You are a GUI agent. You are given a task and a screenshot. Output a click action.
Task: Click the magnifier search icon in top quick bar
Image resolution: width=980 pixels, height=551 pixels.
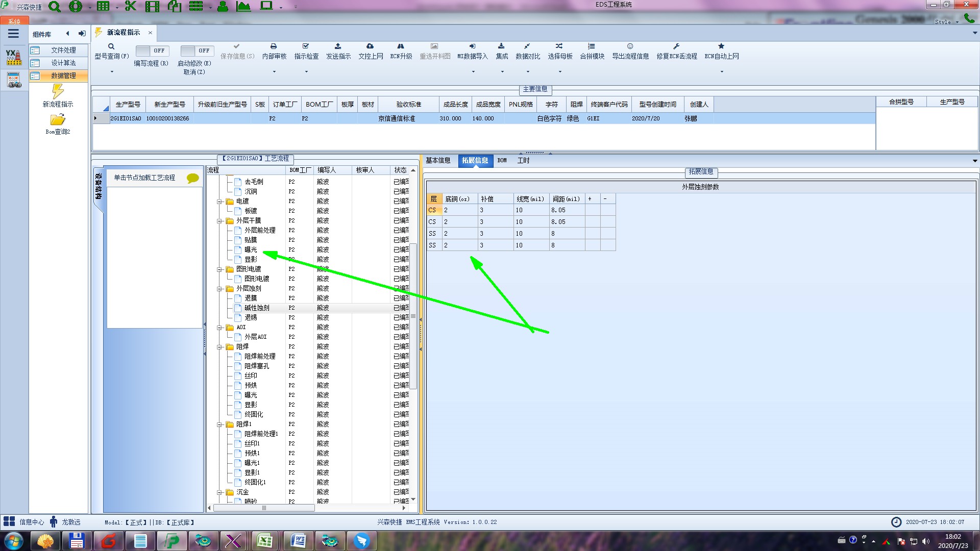click(54, 7)
